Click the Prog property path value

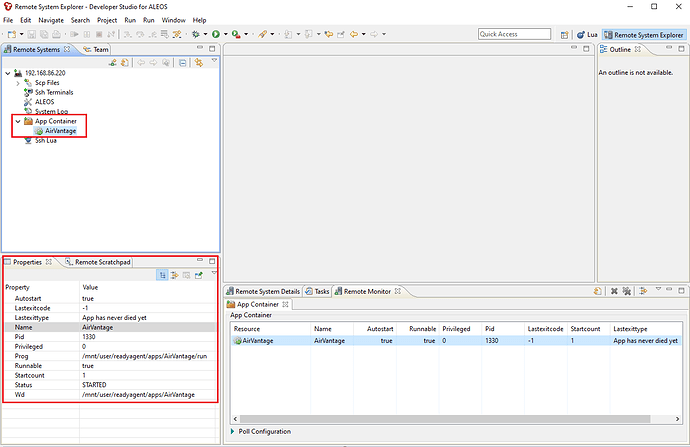tap(144, 356)
